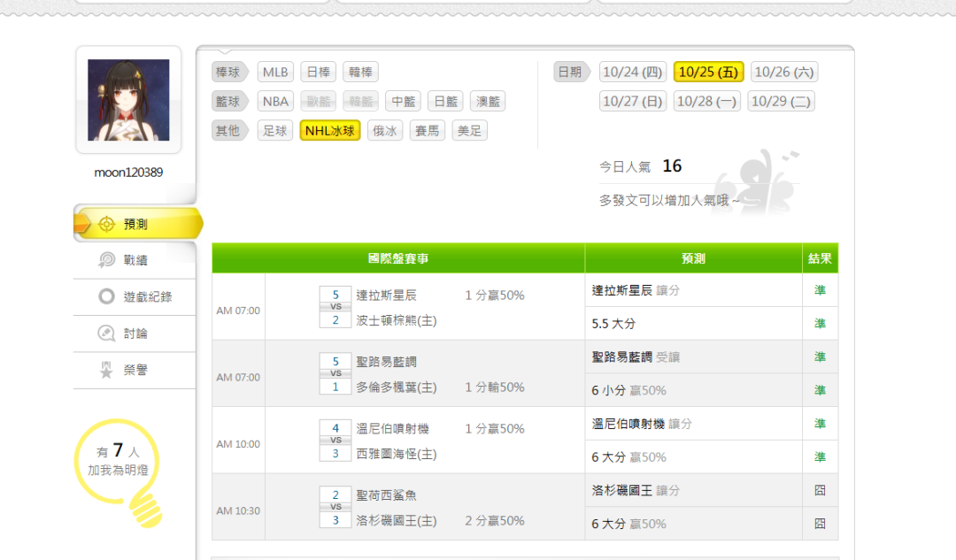Click the 結果 column header
This screenshot has height=560, width=956.
pyautogui.click(x=820, y=258)
